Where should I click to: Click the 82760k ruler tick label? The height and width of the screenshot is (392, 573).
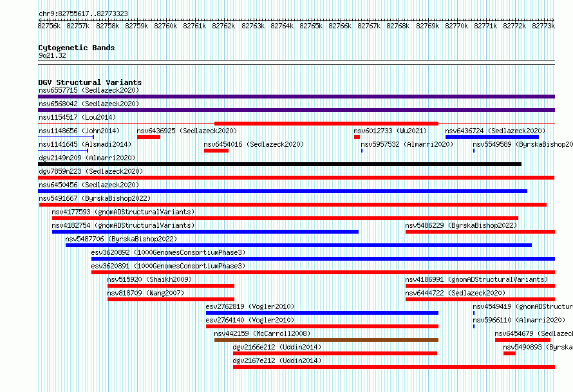[x=165, y=26]
